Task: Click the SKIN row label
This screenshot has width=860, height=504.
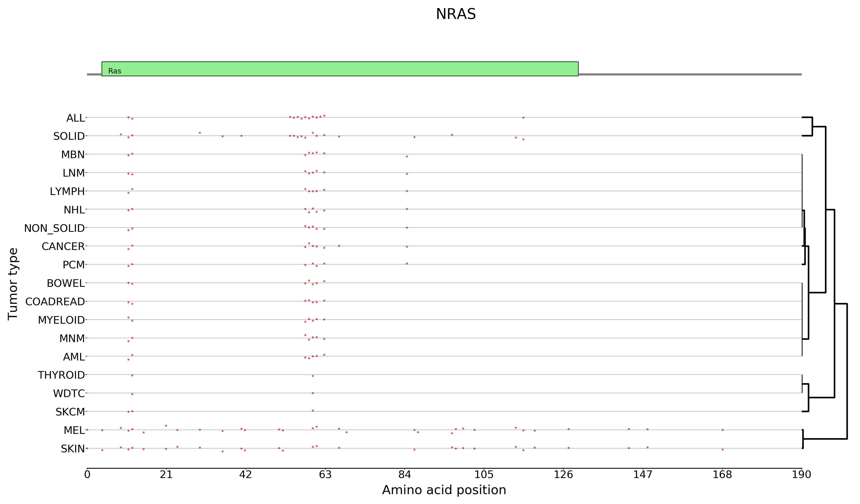Action: [x=73, y=449]
